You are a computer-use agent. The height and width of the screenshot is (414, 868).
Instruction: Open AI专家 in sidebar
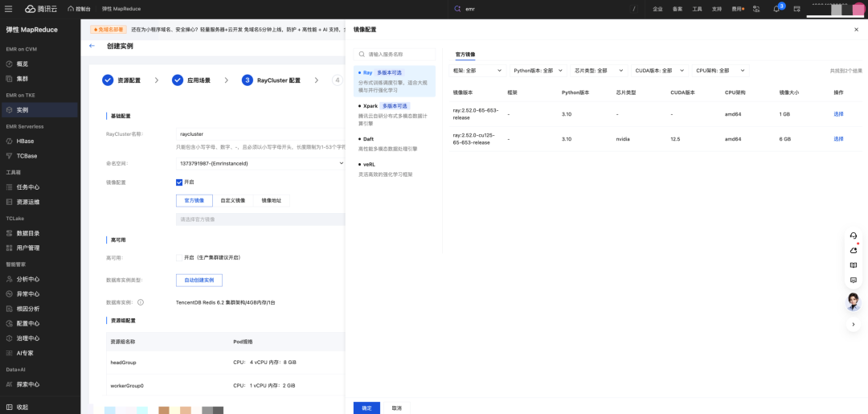26,353
